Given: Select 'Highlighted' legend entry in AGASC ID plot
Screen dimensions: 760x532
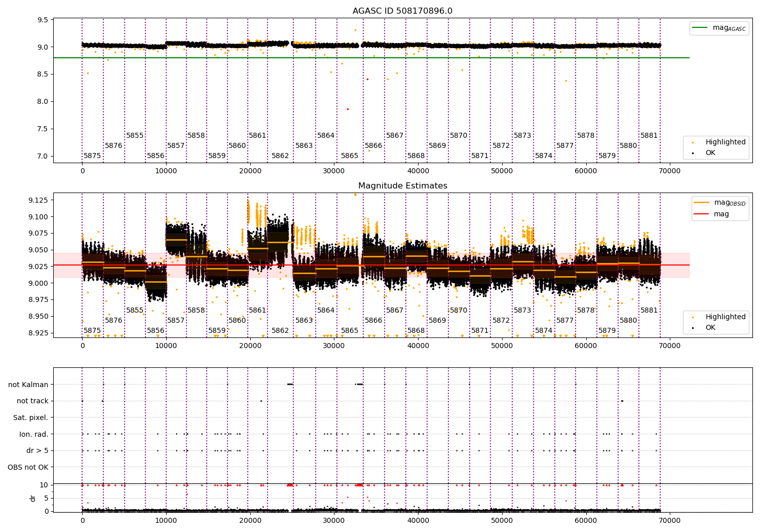Looking at the screenshot, I should (x=726, y=142).
